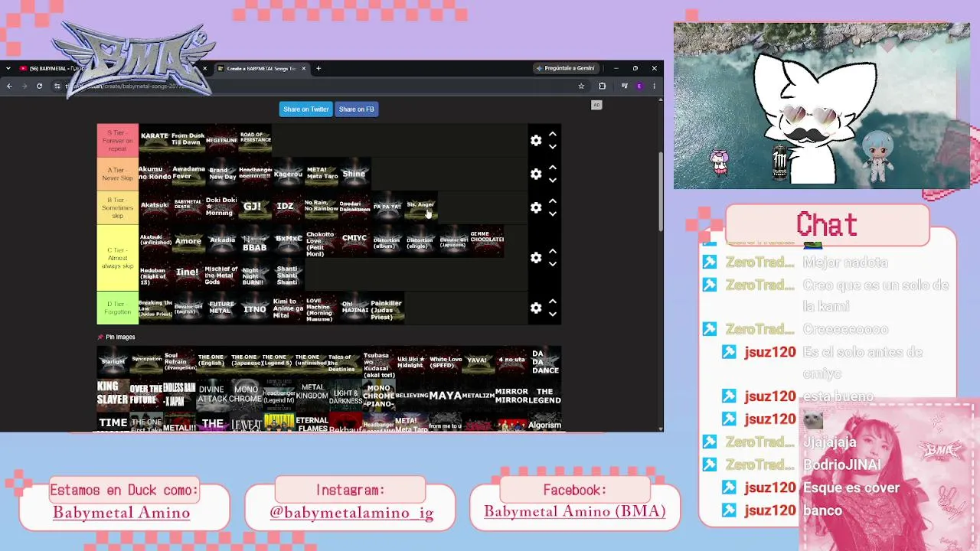Open the Chrome profile avatar
980x551 pixels.
[639, 86]
